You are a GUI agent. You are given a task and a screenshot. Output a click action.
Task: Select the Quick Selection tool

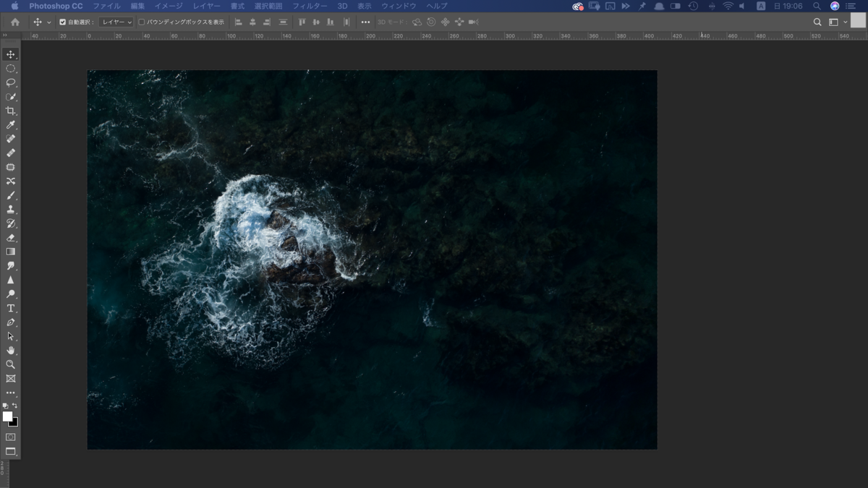pos(11,97)
